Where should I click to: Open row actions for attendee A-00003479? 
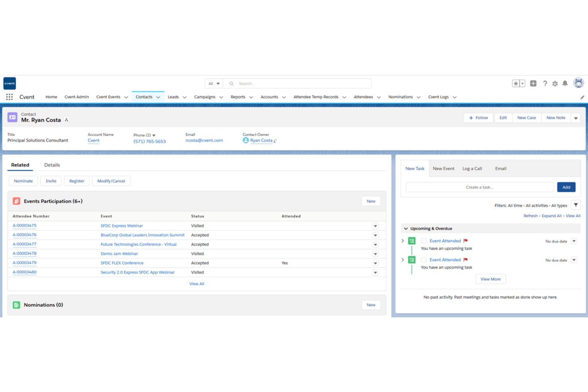tap(375, 263)
